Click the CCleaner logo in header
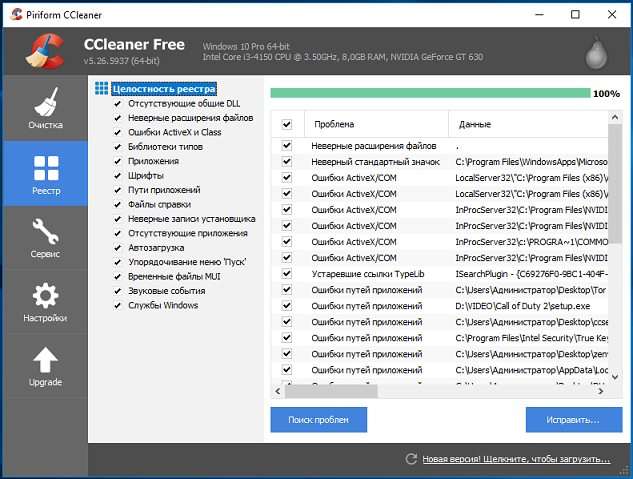Screen dimensions: 633x479 click(46, 51)
